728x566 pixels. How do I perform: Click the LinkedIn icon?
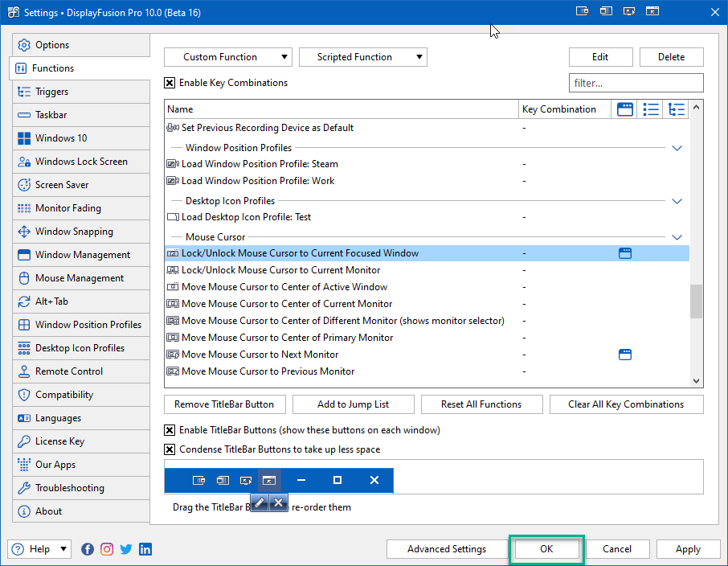(x=145, y=549)
